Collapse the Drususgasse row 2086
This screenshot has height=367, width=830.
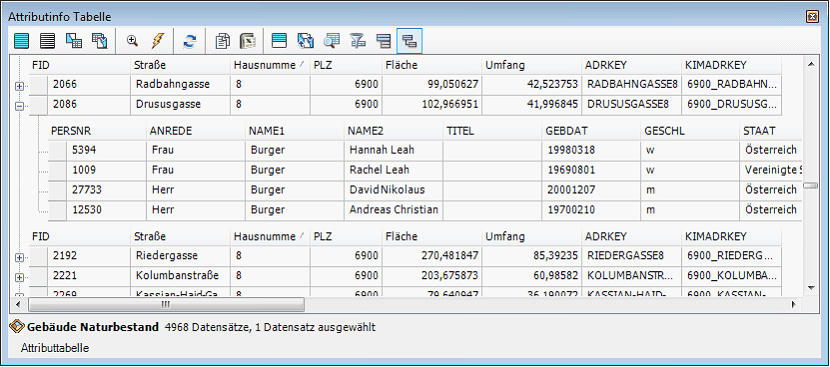20,106
